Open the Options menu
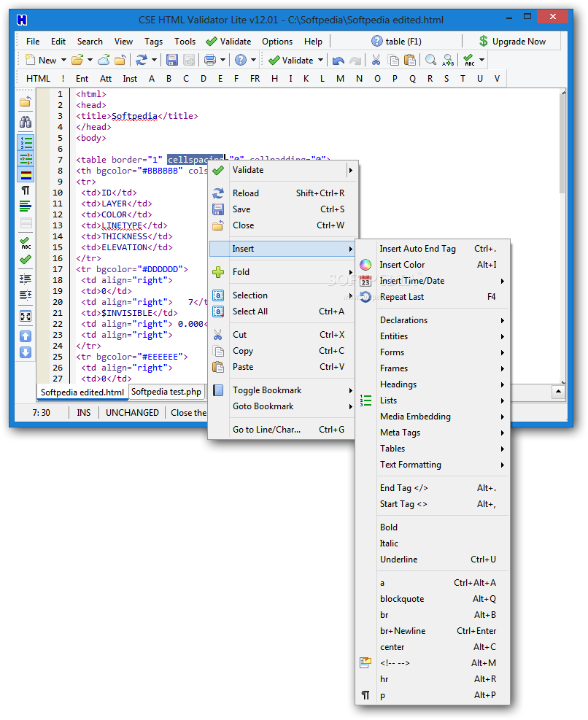This screenshot has height=720, width=588. point(277,42)
